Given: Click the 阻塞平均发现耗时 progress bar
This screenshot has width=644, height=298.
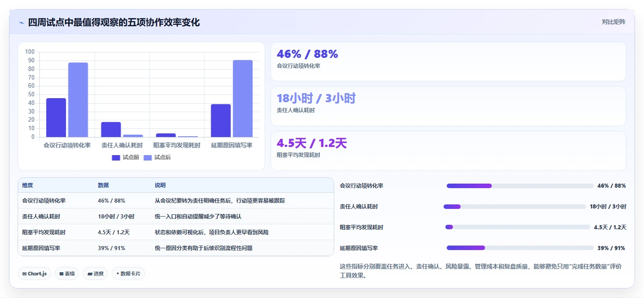Looking at the screenshot, I should (518, 227).
